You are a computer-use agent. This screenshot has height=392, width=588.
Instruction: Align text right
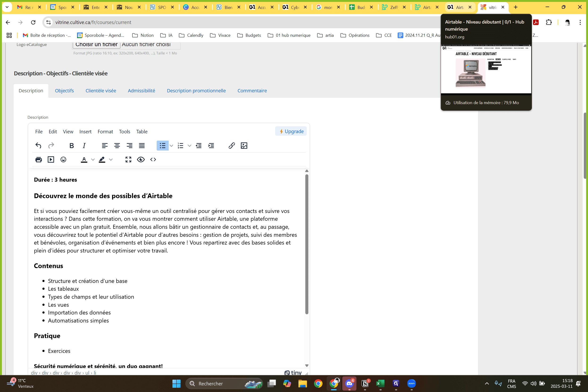pos(130,146)
